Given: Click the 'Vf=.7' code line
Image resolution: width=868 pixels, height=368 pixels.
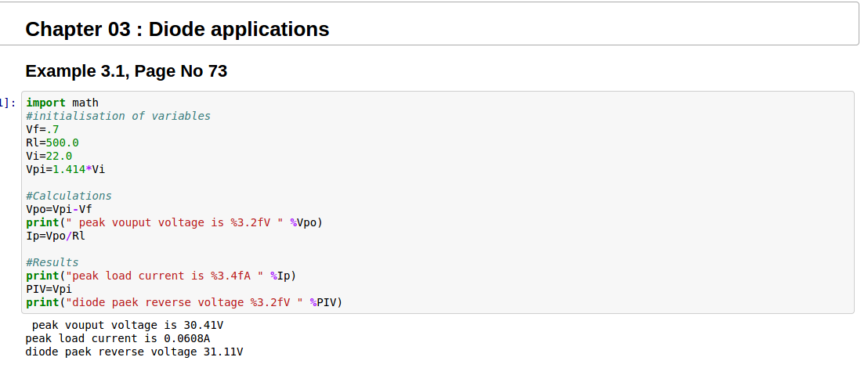Looking at the screenshot, I should [42, 129].
